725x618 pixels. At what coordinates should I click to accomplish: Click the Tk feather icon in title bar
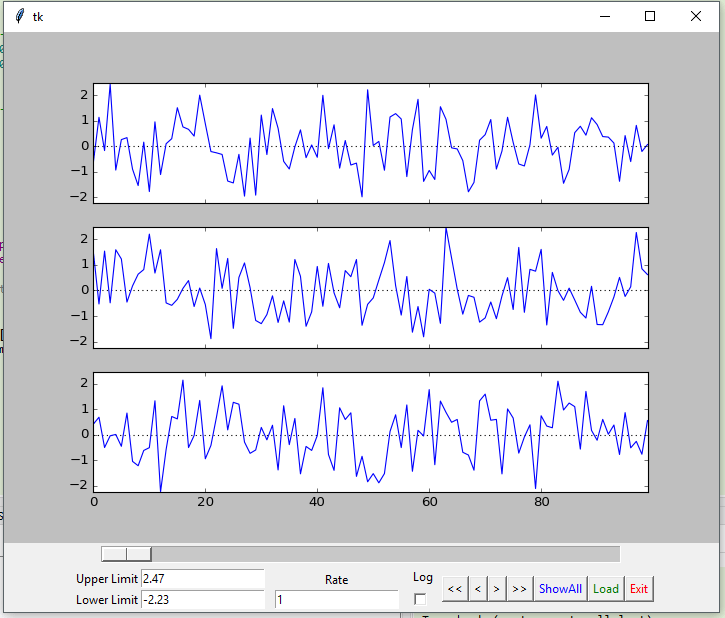point(19,16)
